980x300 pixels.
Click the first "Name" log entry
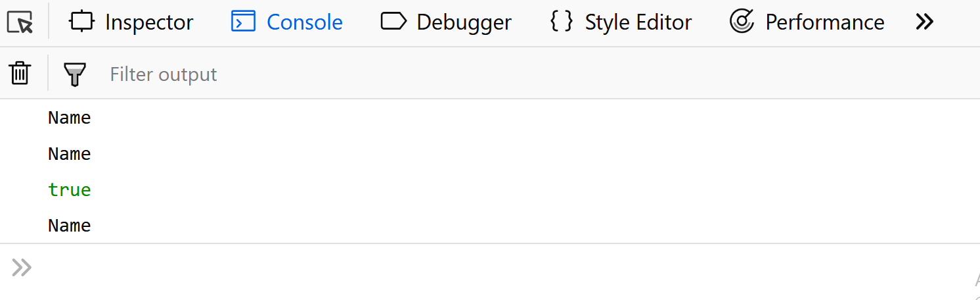(70, 118)
